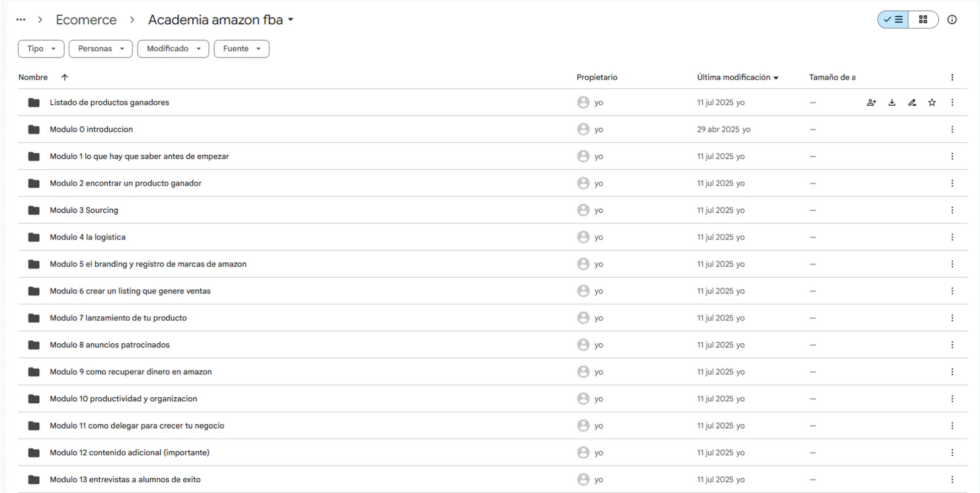
Task: Open the Modificado filter dropdown
Action: point(173,49)
